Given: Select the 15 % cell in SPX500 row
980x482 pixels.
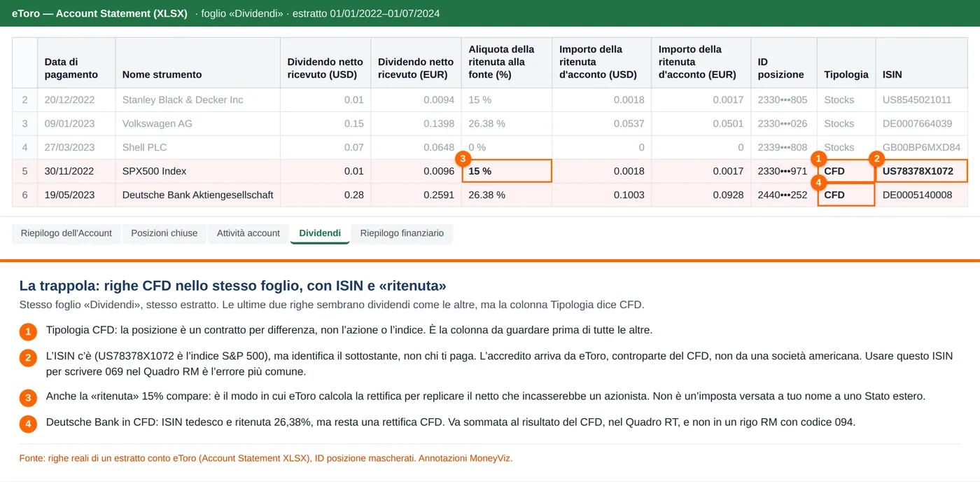Looking at the screenshot, I should click(x=507, y=172).
